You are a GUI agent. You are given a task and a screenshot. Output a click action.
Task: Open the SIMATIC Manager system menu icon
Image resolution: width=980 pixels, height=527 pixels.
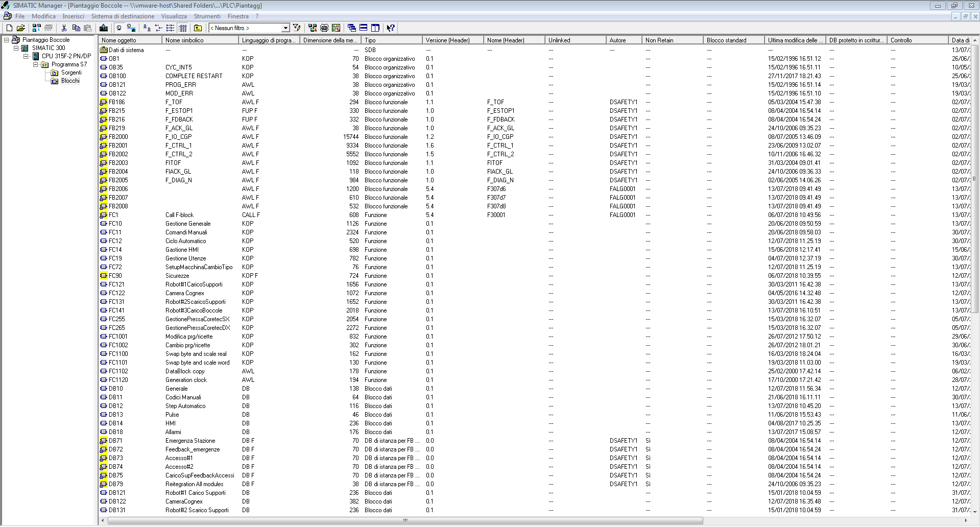click(x=6, y=5)
